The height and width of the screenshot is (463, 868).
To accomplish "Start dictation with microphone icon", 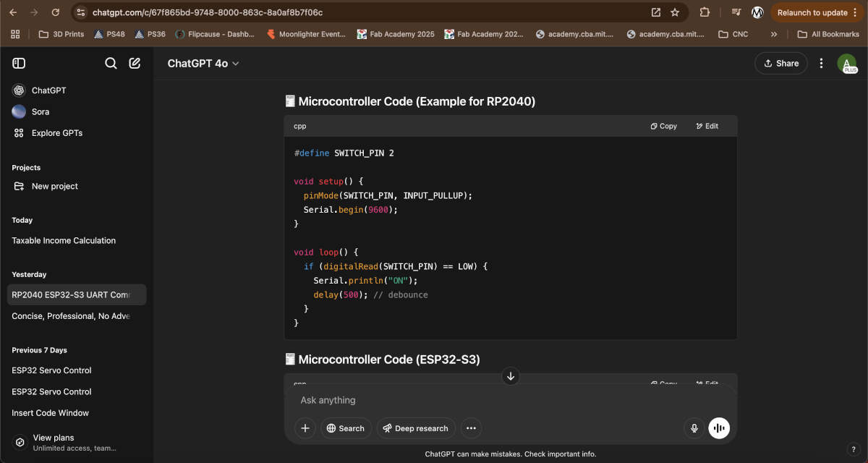I will pos(694,428).
